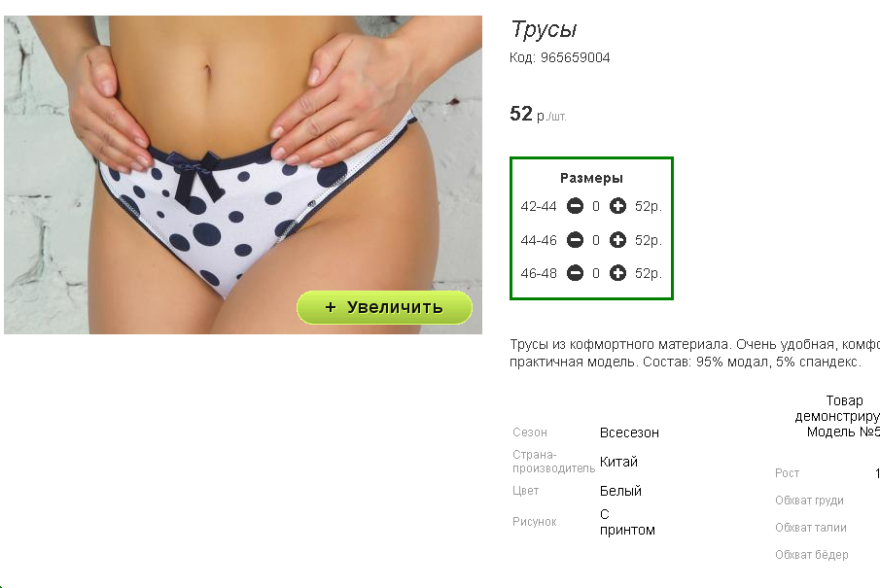880x588 pixels.
Task: Select the Всесезон season value
Action: [x=629, y=432]
